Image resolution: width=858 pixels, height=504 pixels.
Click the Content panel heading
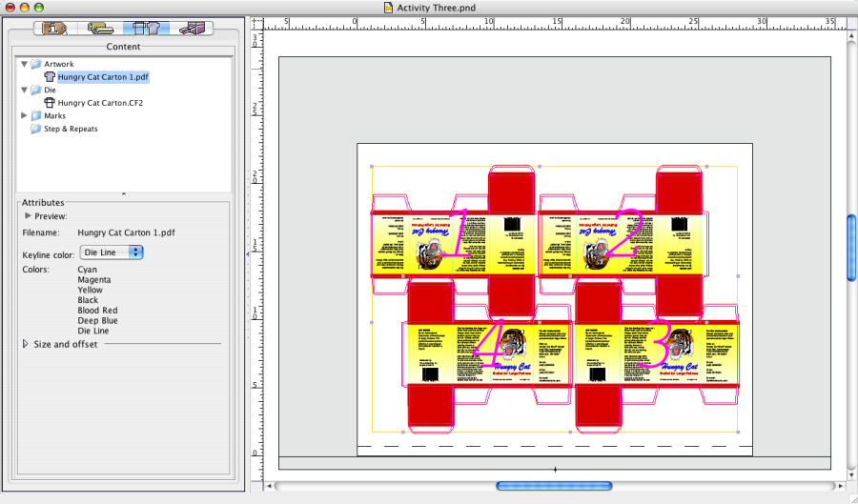123,47
